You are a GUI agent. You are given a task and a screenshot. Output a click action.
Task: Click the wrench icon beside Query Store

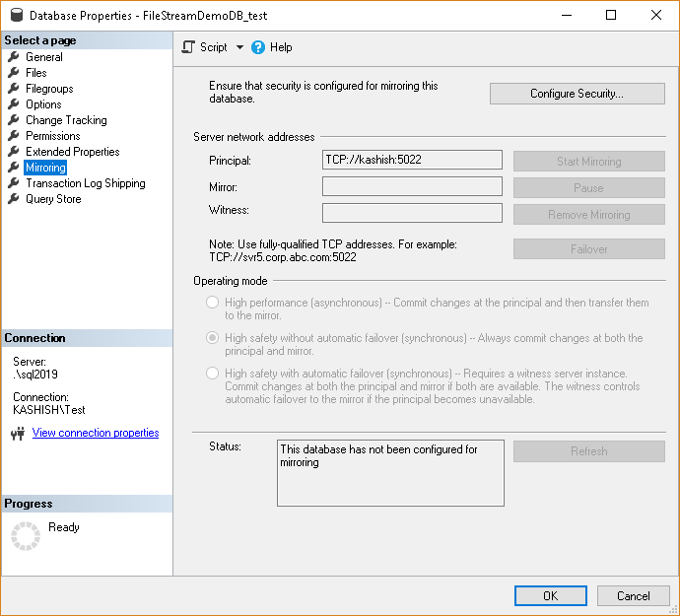[14, 199]
